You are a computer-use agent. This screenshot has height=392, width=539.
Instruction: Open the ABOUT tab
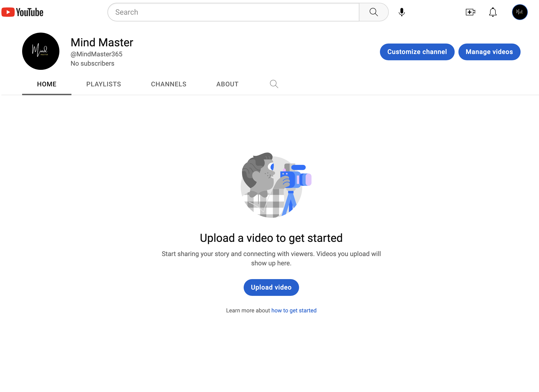227,84
